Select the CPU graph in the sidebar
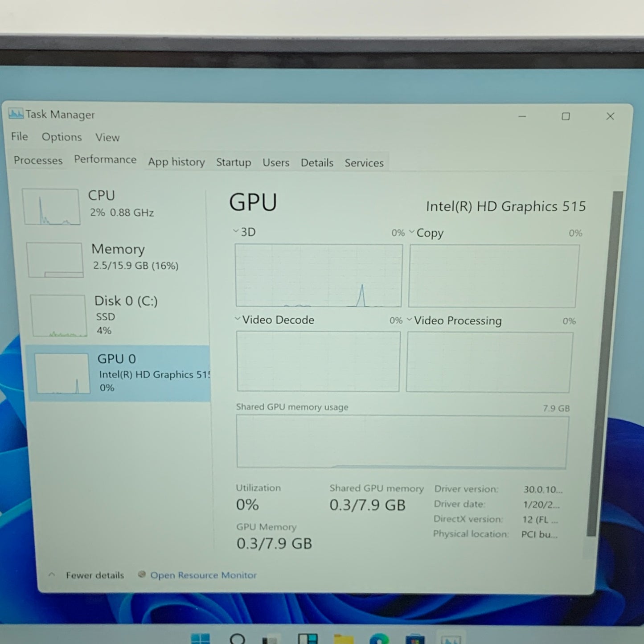644x644 pixels. 51,206
